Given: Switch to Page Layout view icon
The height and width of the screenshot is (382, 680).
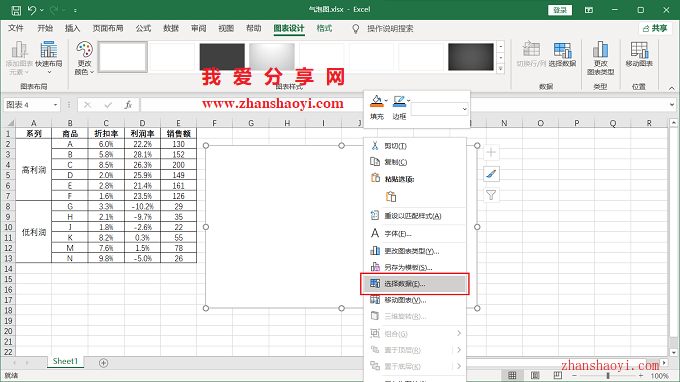Looking at the screenshot, I should pyautogui.click(x=535, y=375).
